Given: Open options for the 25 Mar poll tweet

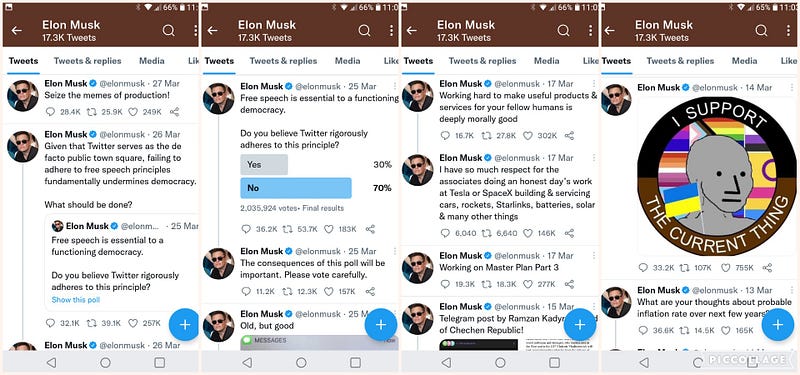Looking at the screenshot, I should (x=394, y=86).
